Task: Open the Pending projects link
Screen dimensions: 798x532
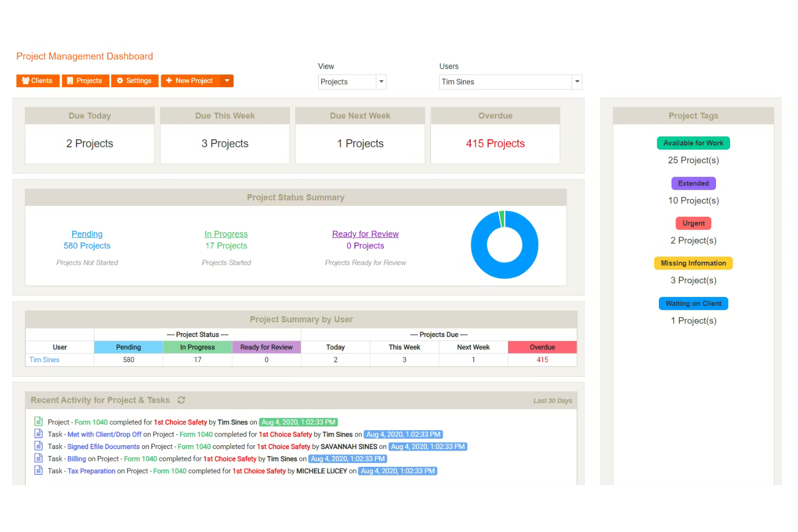Action: click(x=87, y=234)
